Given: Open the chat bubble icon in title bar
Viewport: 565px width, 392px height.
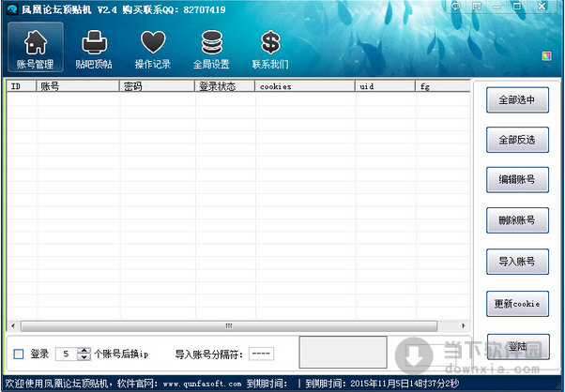Looking at the screenshot, I should tap(456, 7).
